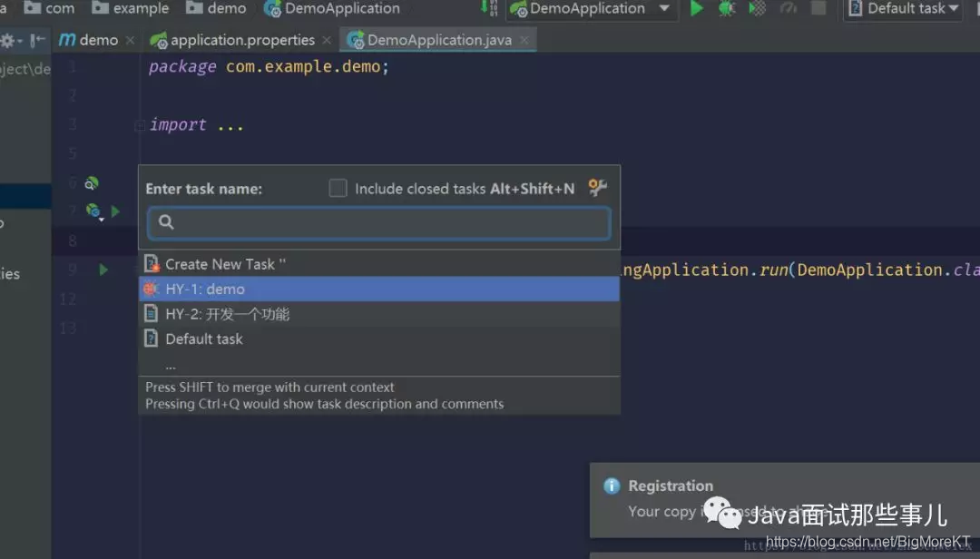
Task: Close the demo editor tab
Action: pos(130,41)
